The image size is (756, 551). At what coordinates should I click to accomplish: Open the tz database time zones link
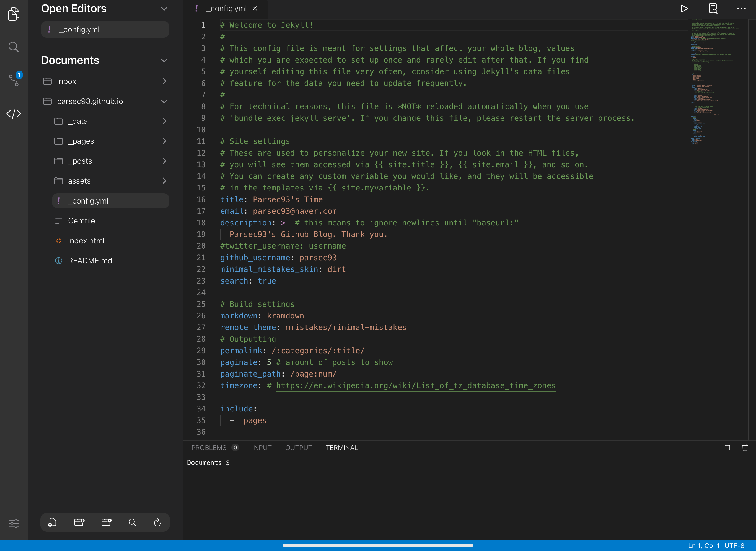click(x=415, y=386)
